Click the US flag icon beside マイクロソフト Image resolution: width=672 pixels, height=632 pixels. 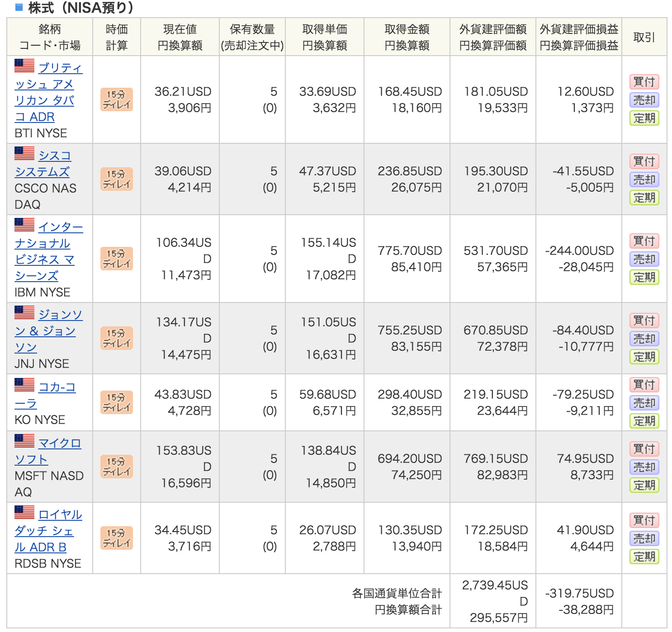coord(24,441)
